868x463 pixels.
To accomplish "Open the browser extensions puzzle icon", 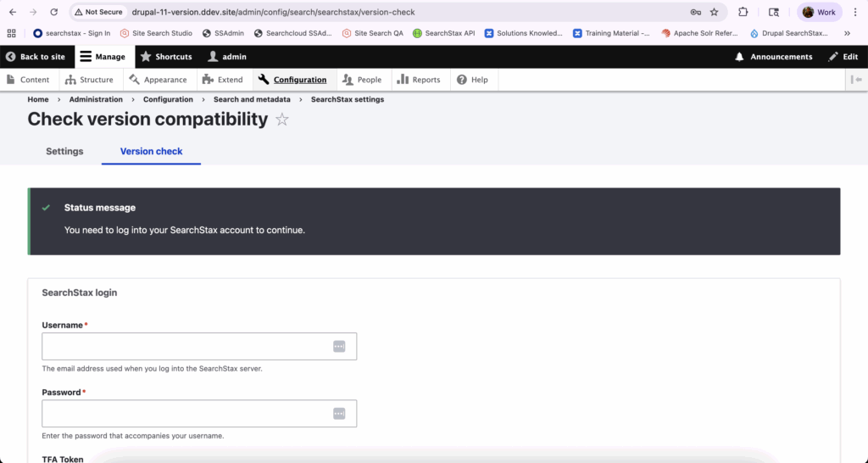I will point(743,12).
